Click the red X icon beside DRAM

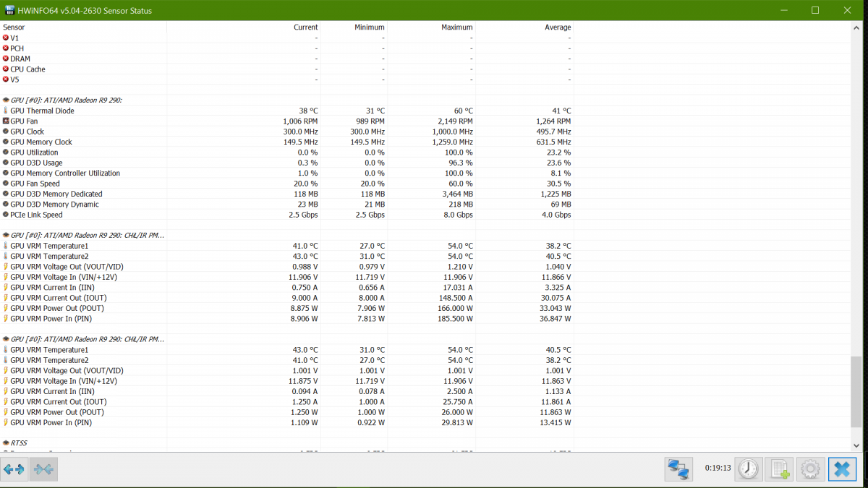(6, 59)
